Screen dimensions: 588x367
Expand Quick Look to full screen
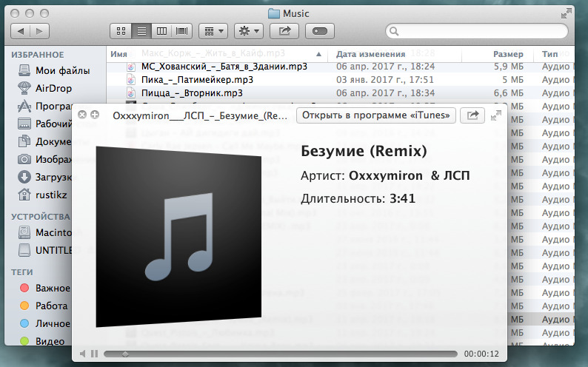point(495,115)
